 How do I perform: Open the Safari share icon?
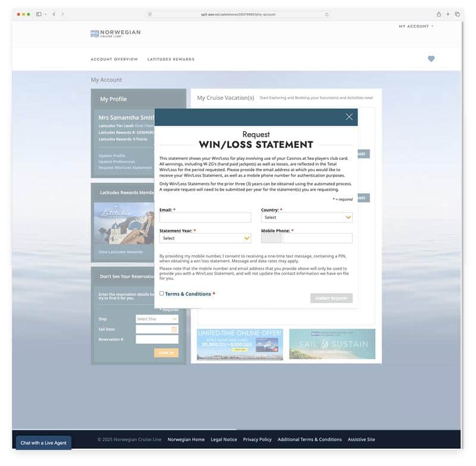point(439,14)
